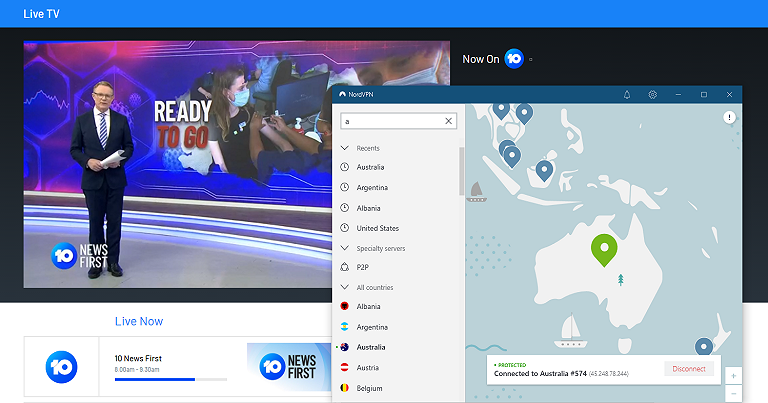Click the Recents clock icon beside United States
Screen dimensions: 768x403
click(x=344, y=228)
